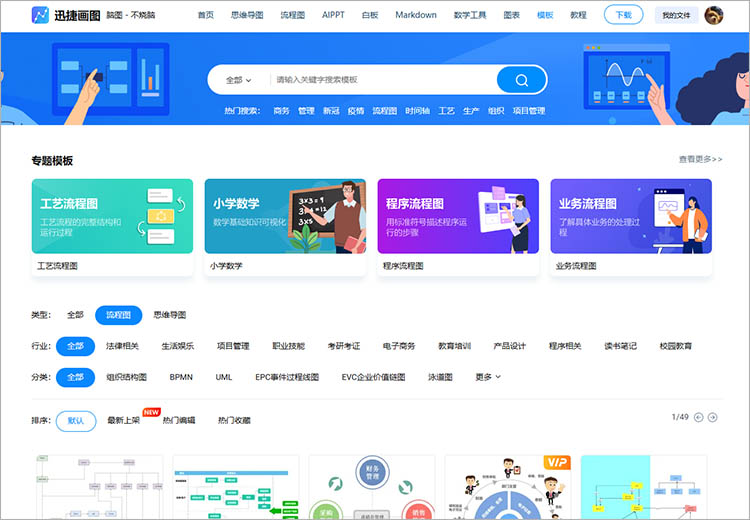This screenshot has height=520, width=750.
Task: Select category filter BPMN
Action: (x=181, y=377)
